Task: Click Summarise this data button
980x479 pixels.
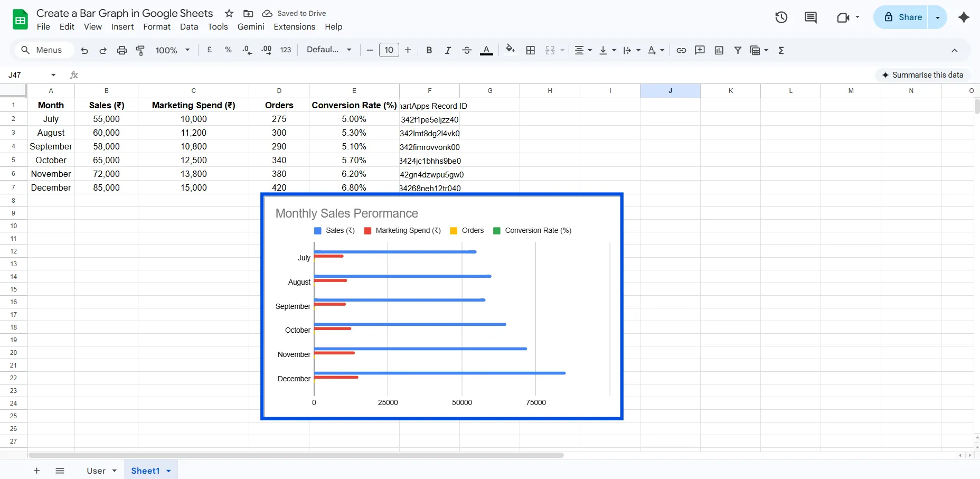Action: tap(922, 75)
